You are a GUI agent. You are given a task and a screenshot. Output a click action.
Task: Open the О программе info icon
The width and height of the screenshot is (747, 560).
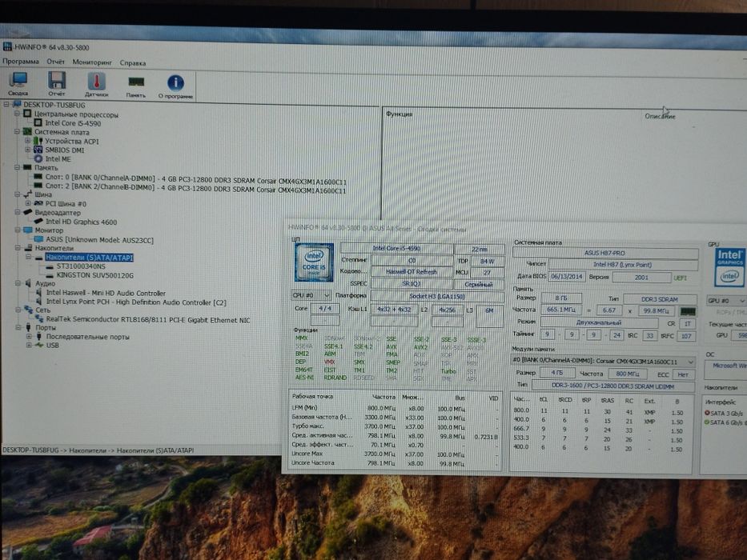click(x=175, y=86)
